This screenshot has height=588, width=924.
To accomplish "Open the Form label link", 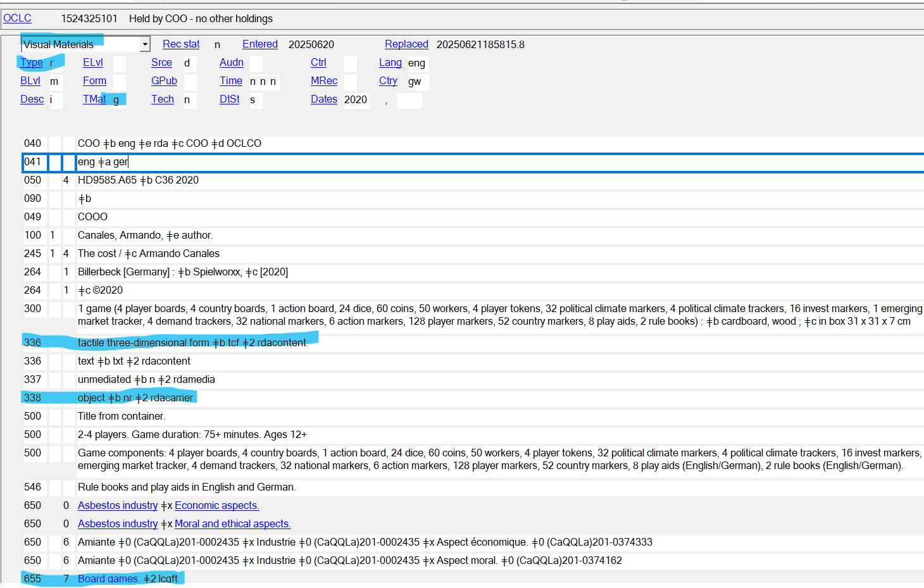I will [x=94, y=81].
